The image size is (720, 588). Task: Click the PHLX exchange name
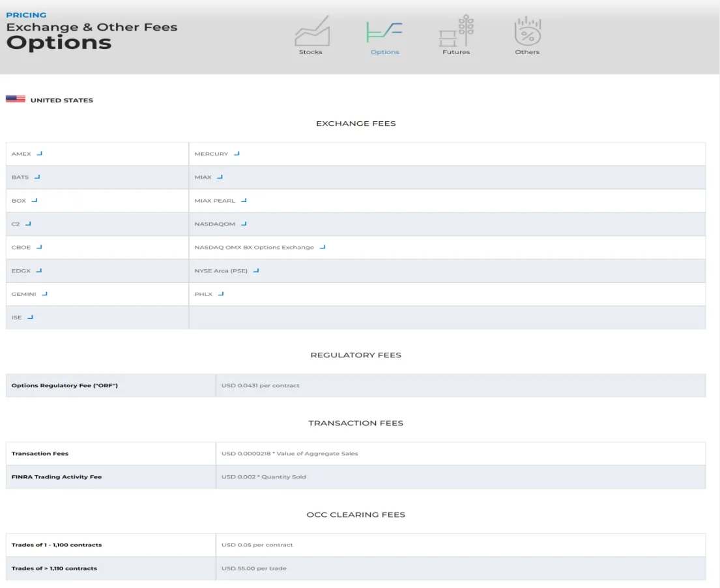tap(203, 294)
